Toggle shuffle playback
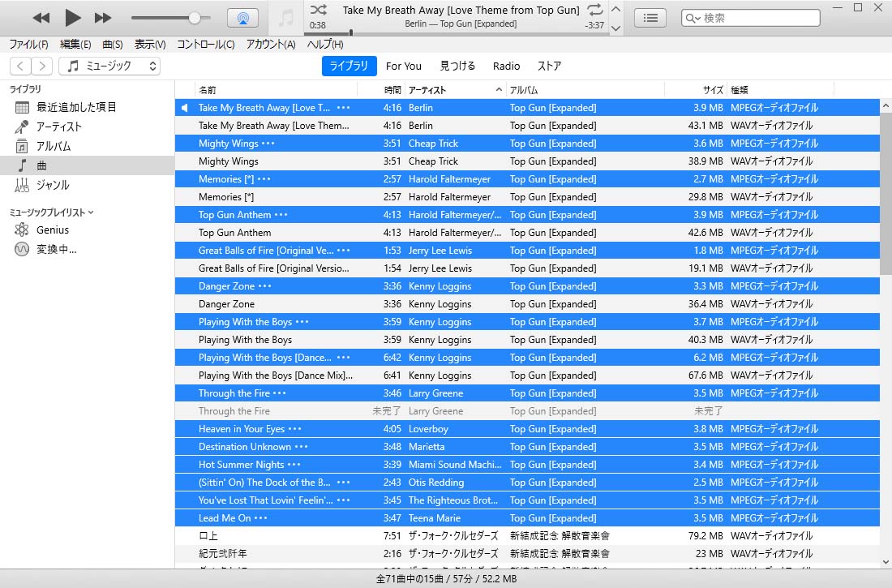Screen dimensions: 892x588 tap(319, 10)
